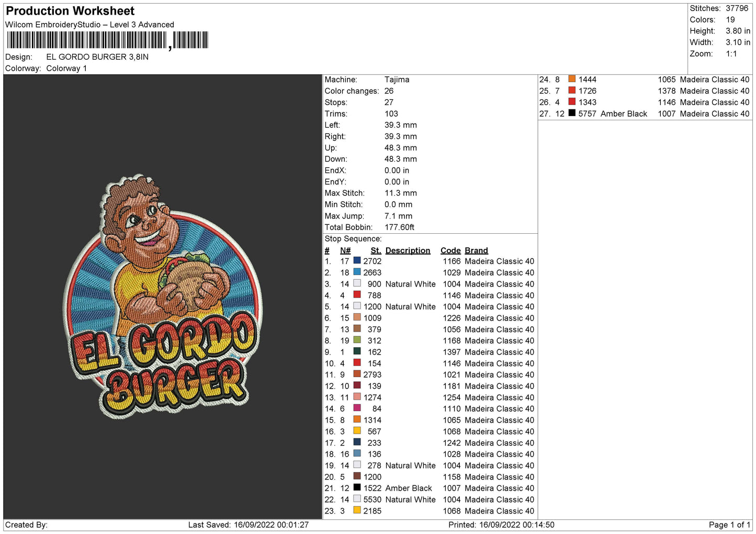Click the Printed timestamp 16/09/2022 00:14:50
Viewport: 756px width, 534px height.
(517, 525)
